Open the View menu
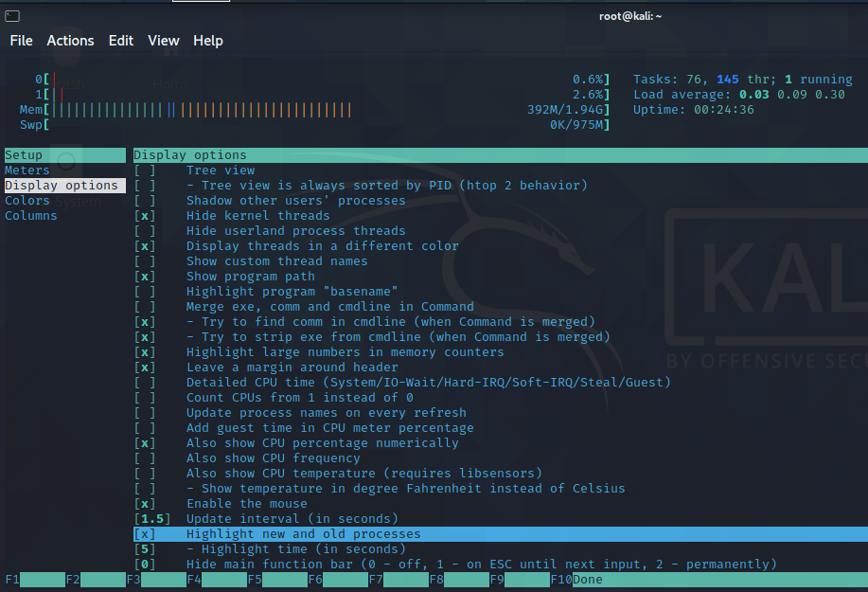Viewport: 868px width, 592px height. tap(163, 41)
